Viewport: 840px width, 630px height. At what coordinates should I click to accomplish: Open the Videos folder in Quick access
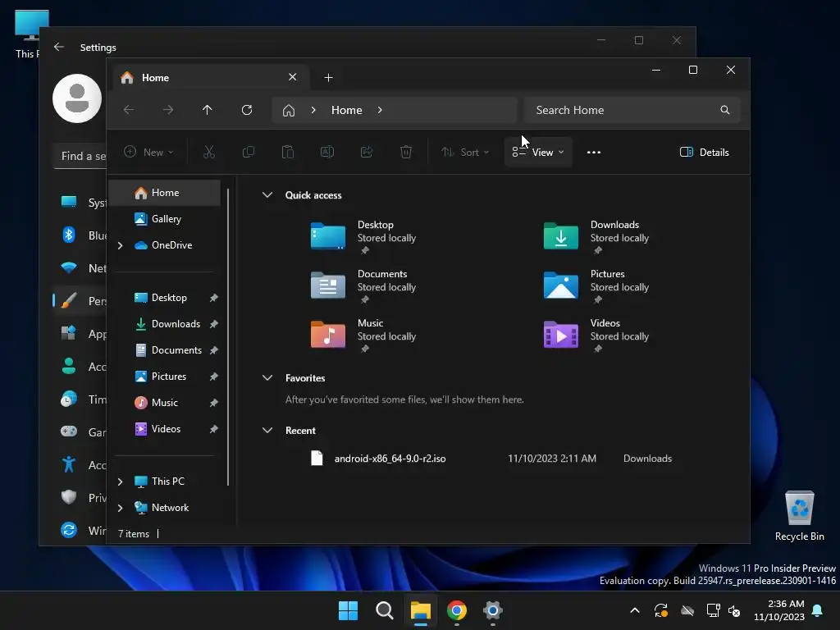[561, 335]
